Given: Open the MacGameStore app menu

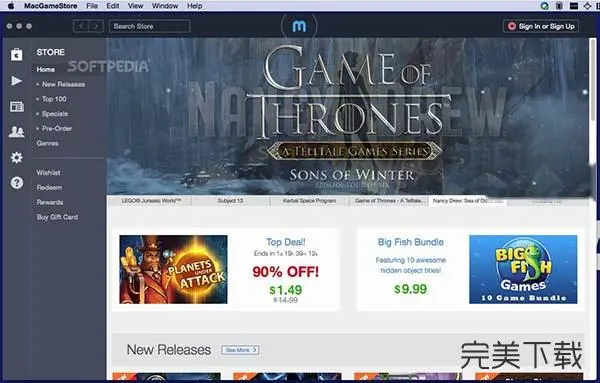Looking at the screenshot, I should [x=50, y=6].
